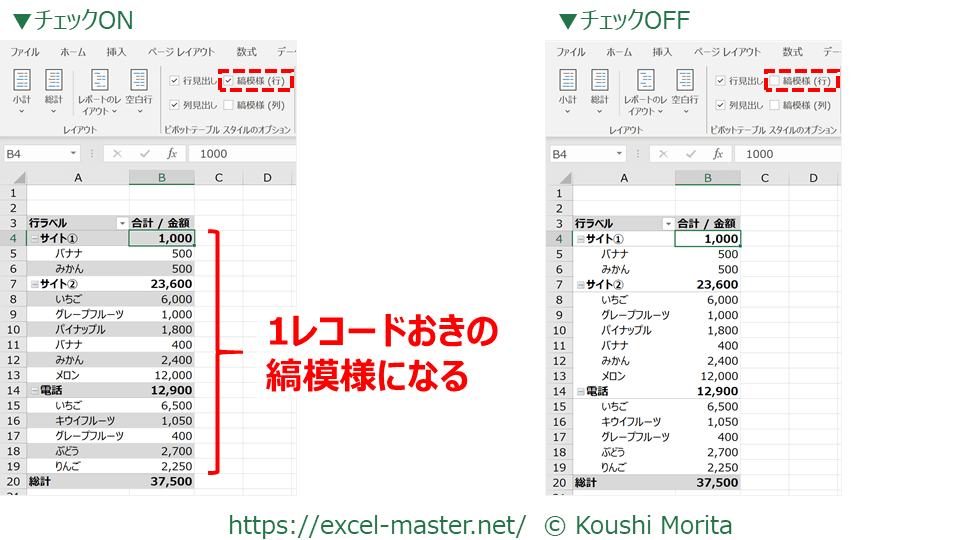This screenshot has width=960, height=540.
Task: Toggle 列見出し checkbox in the チェックON screenshot
Action: pos(175,105)
